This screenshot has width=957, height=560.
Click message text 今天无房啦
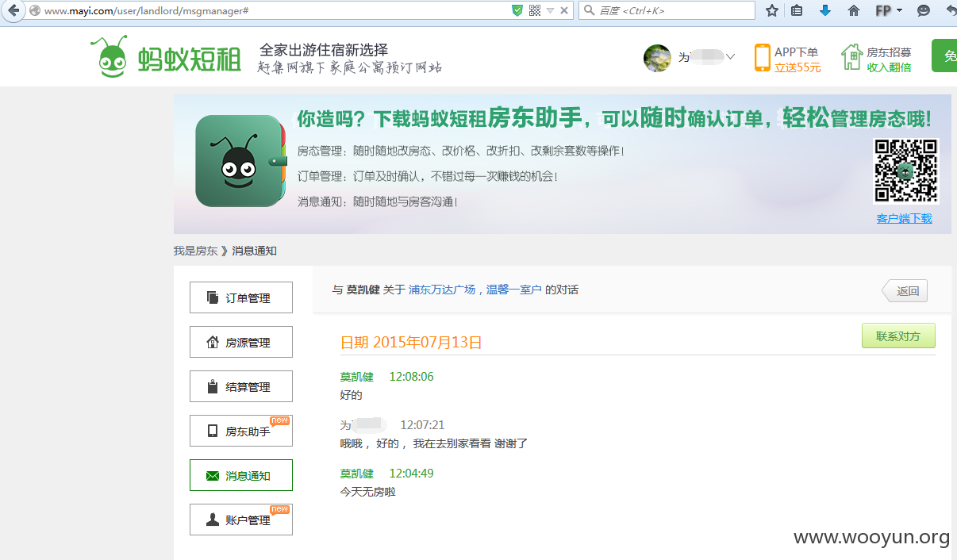point(368,492)
